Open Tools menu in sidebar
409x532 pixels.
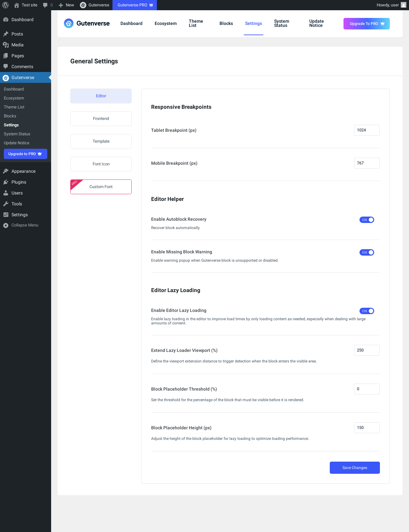click(x=26, y=204)
